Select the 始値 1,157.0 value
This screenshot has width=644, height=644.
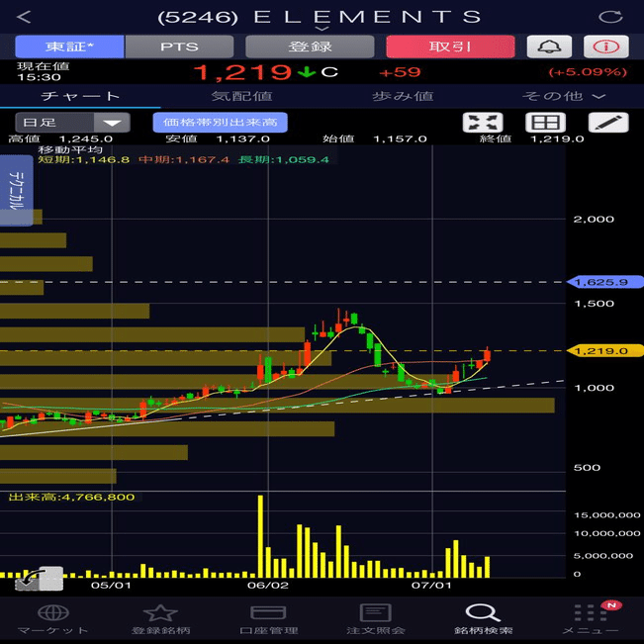pyautogui.click(x=400, y=138)
